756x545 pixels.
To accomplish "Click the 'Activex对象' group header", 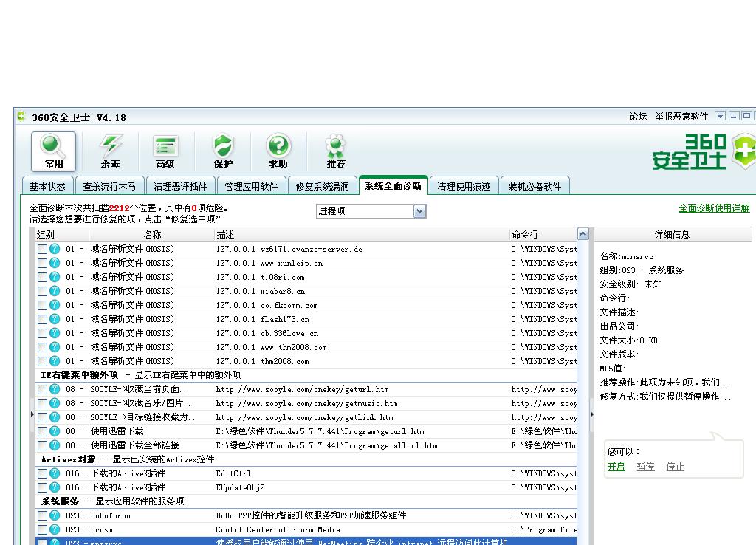I will [69, 459].
